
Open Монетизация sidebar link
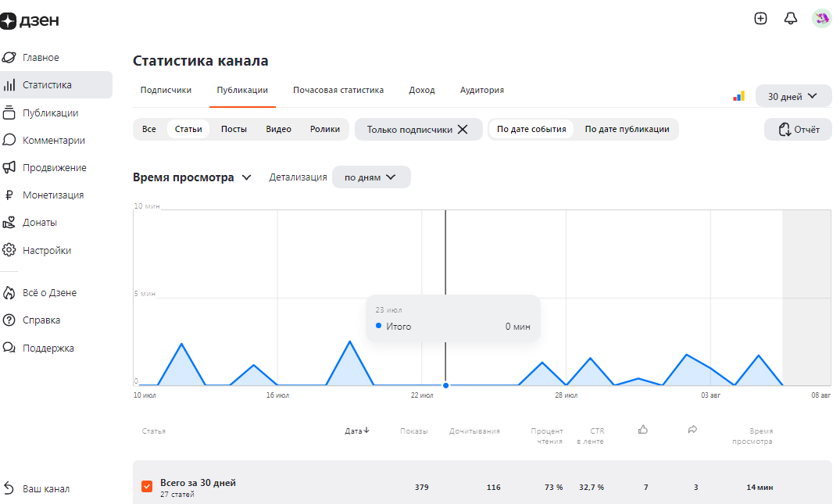coord(53,195)
